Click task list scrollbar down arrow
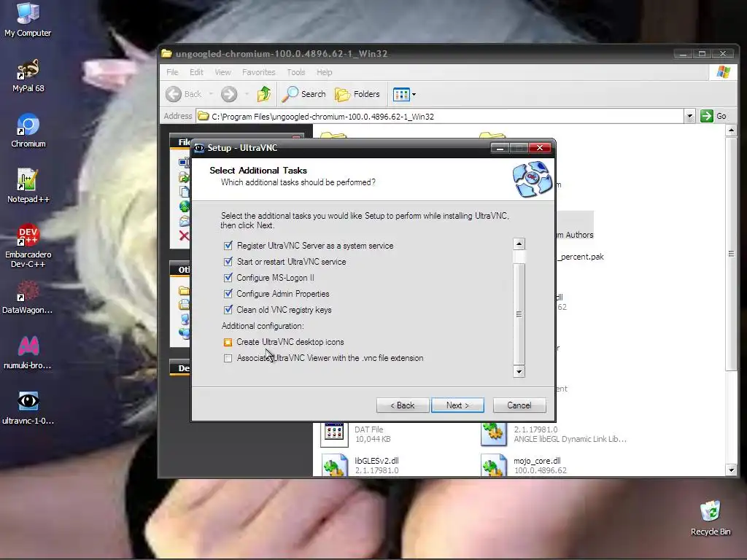 point(519,371)
